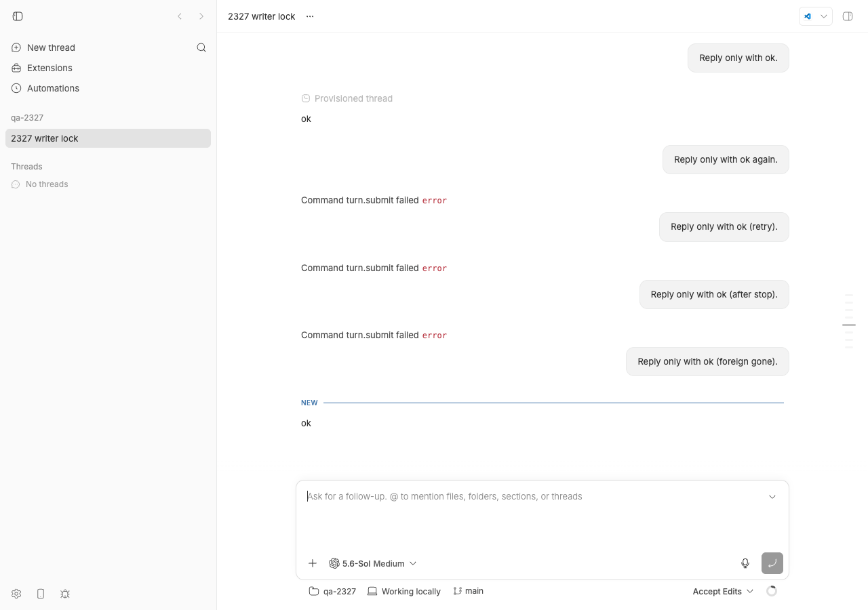Open settings with the gear icon

tap(16, 594)
